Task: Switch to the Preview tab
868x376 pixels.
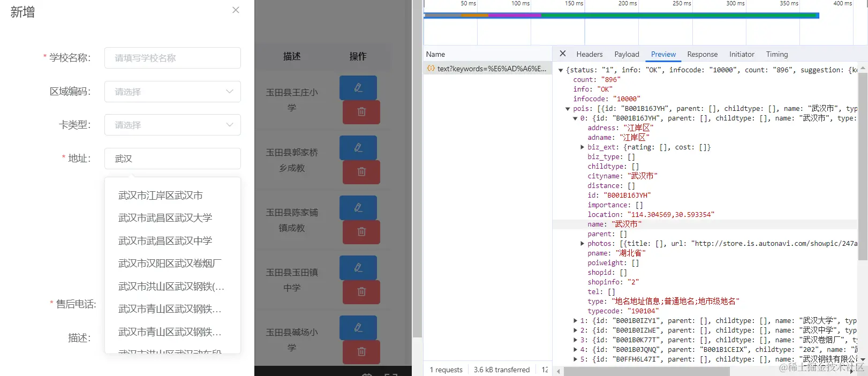Action: (663, 54)
